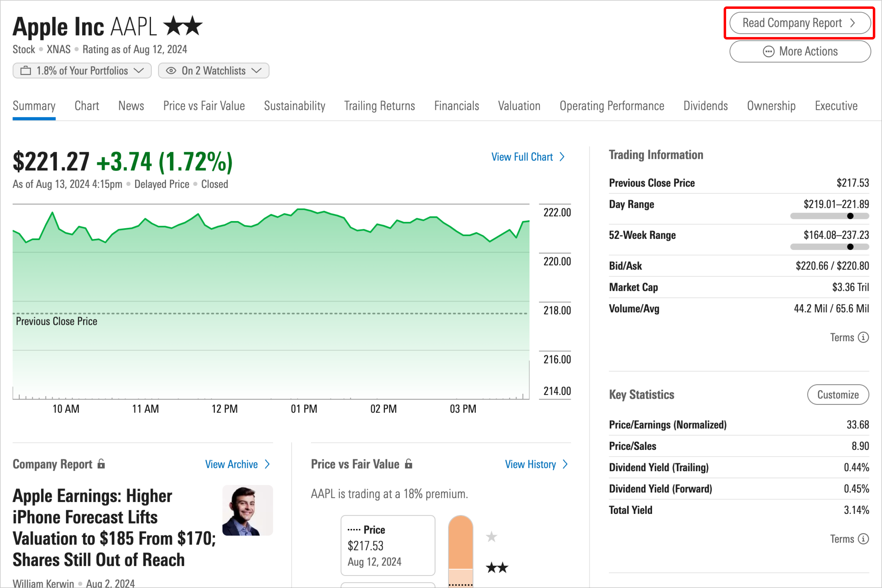Open the More Actions menu
Image resolution: width=882 pixels, height=588 pixels.
pyautogui.click(x=800, y=51)
